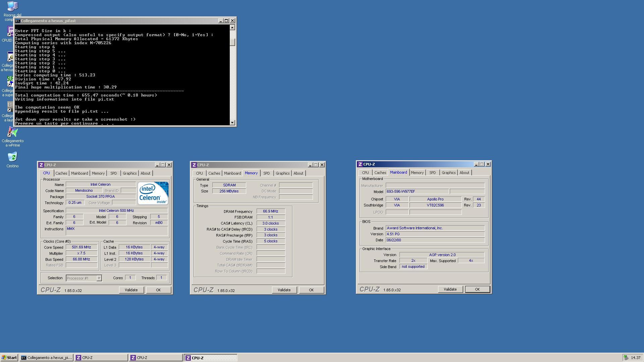The image size is (644, 362).
Task: Open Caches tab in CPU tab window
Action: (x=61, y=173)
